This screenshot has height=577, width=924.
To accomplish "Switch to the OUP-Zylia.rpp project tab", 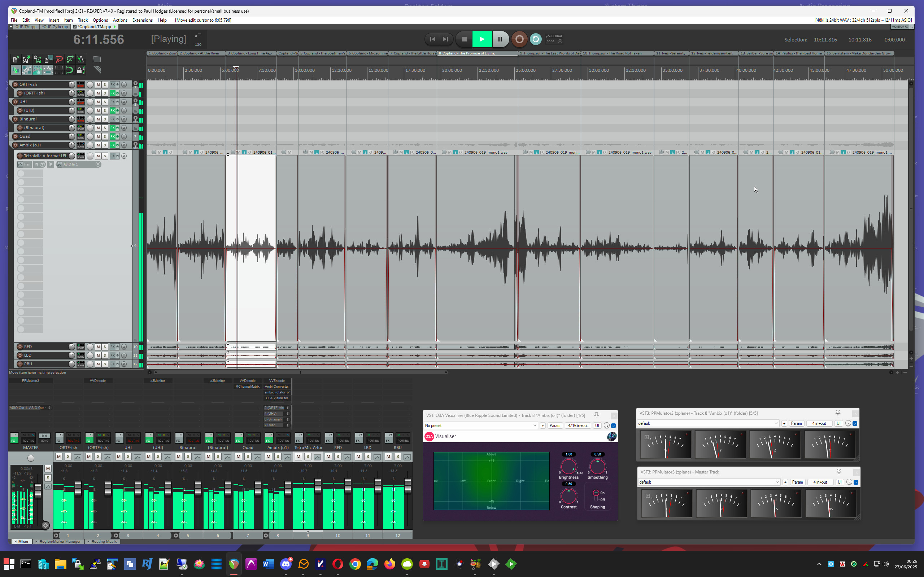I will click(55, 27).
